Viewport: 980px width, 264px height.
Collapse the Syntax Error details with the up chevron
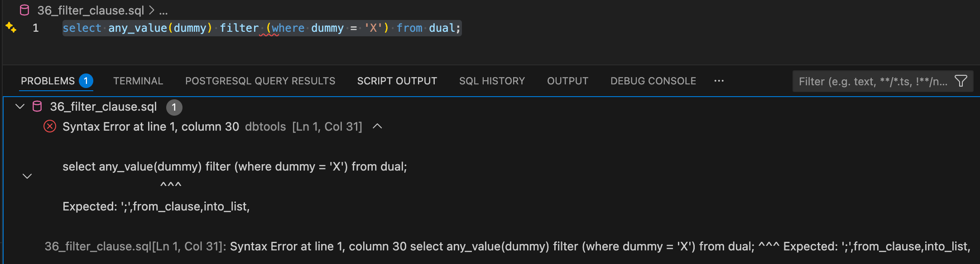click(377, 126)
